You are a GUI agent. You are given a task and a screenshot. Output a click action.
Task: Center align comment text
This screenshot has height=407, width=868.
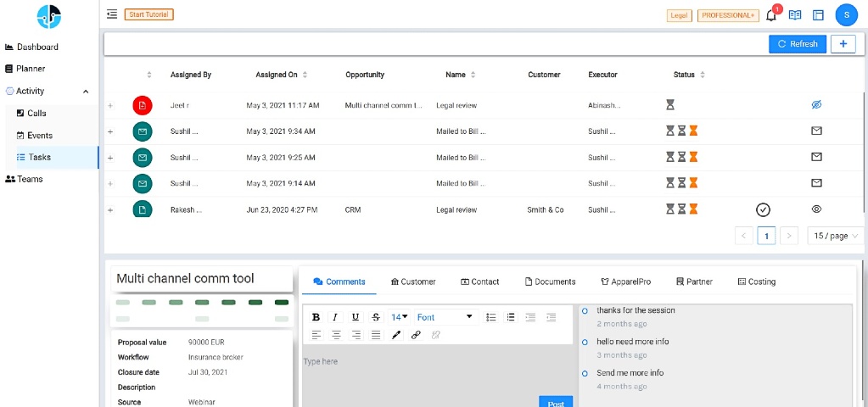pos(336,335)
